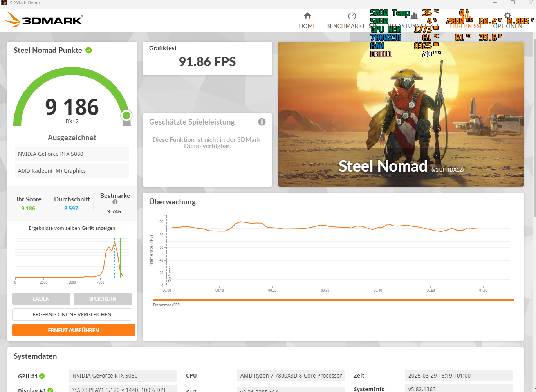Click the 3DMark Demo title bar icon
This screenshot has width=536, height=392.
[x=5, y=3]
